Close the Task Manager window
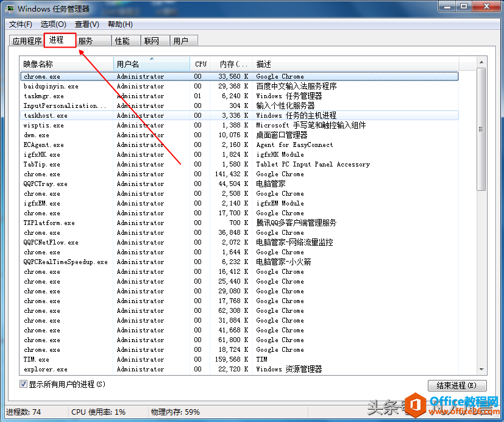This screenshot has width=504, height=422. (x=487, y=6)
